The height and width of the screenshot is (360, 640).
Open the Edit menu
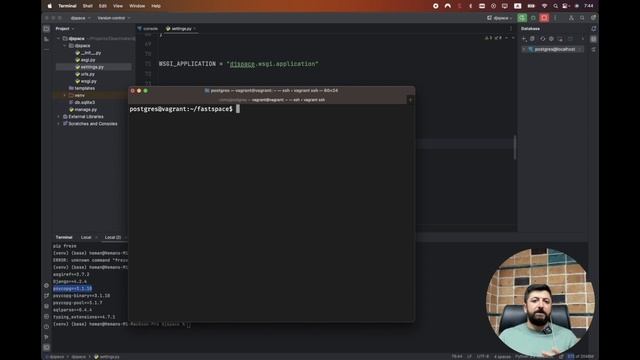[102, 6]
